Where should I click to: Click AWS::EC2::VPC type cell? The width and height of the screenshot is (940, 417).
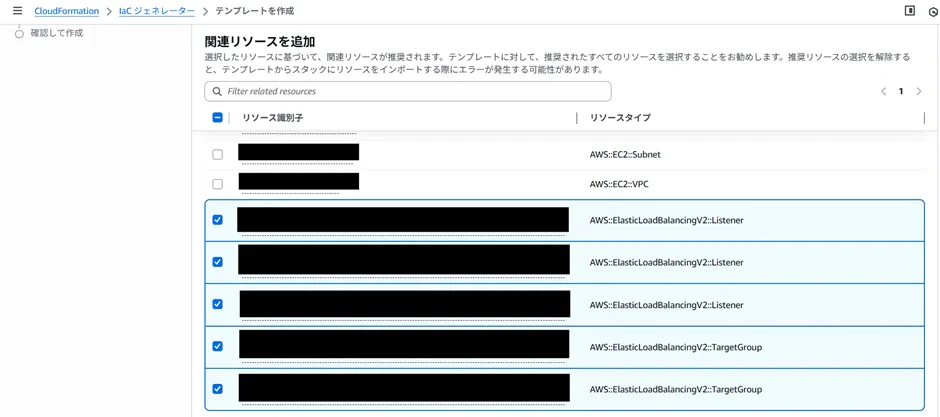pos(619,184)
